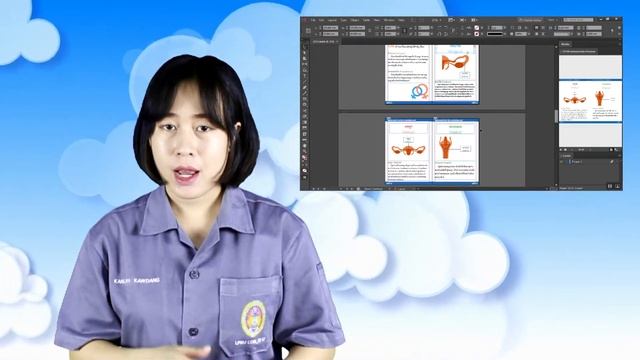Select the Rectangle tool

(x=305, y=104)
